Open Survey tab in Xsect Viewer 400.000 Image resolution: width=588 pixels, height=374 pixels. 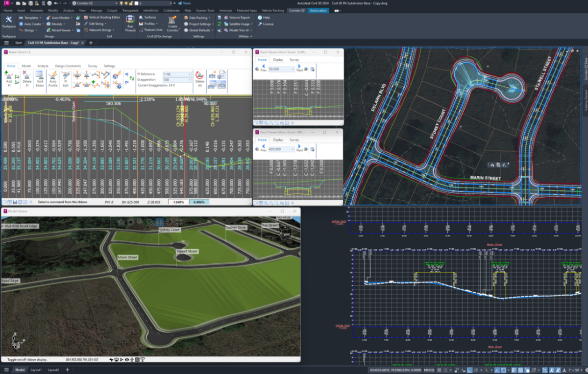[294, 140]
